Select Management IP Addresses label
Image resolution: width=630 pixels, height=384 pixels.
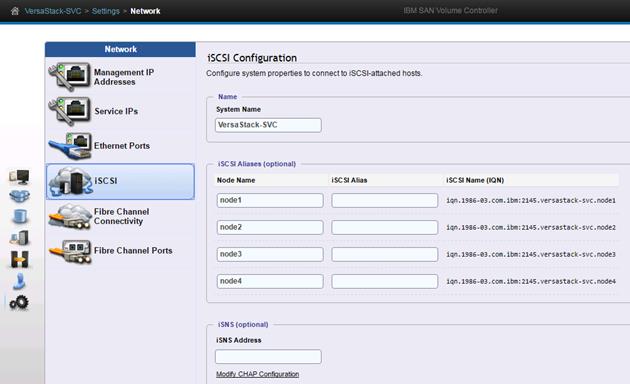[x=124, y=77]
